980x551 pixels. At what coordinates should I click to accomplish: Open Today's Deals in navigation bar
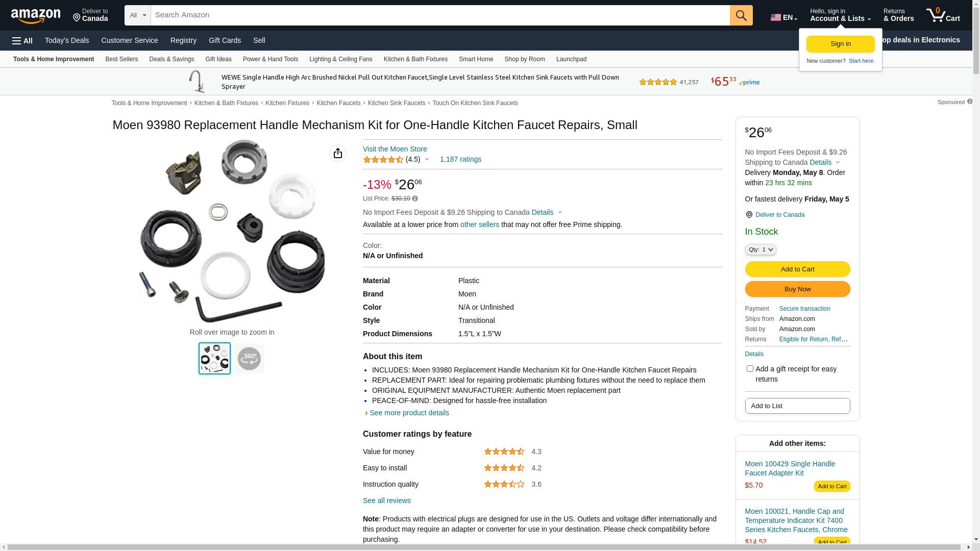67,40
